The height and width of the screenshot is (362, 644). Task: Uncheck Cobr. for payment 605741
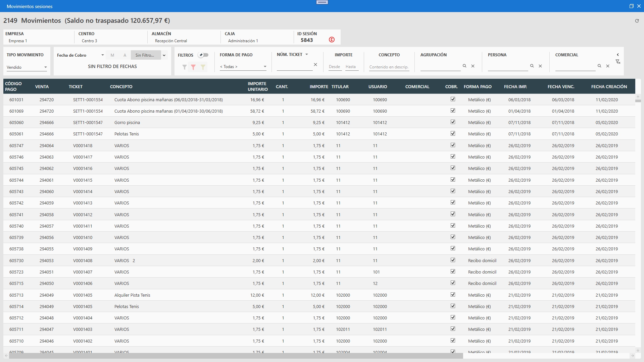point(453,214)
